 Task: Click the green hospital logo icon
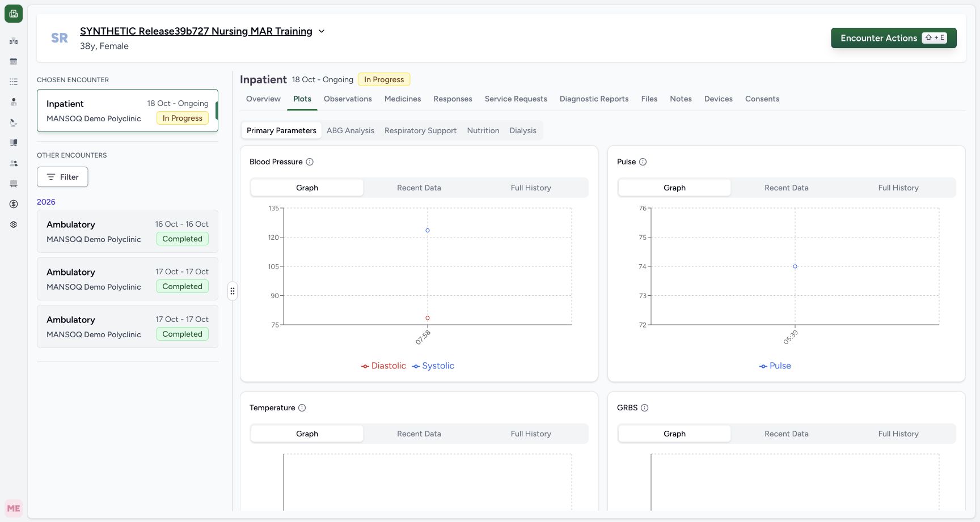coord(14,14)
